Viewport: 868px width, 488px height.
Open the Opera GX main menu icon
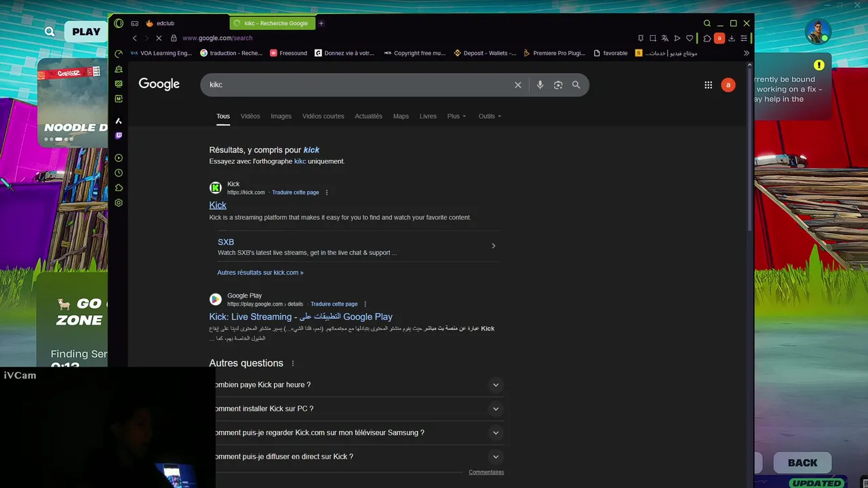(119, 23)
